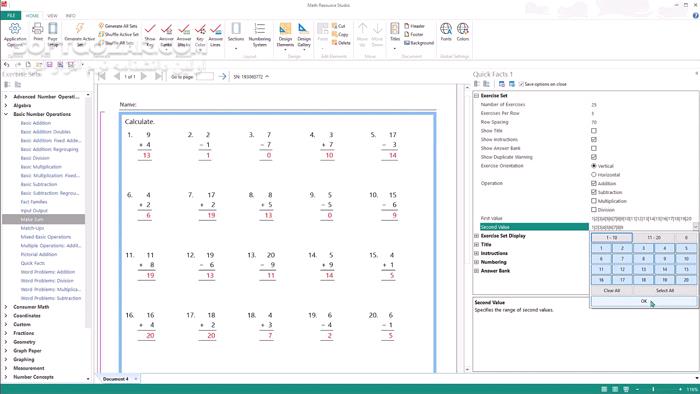Click Cut in ribbon
700x394 pixels.
tap(338, 26)
